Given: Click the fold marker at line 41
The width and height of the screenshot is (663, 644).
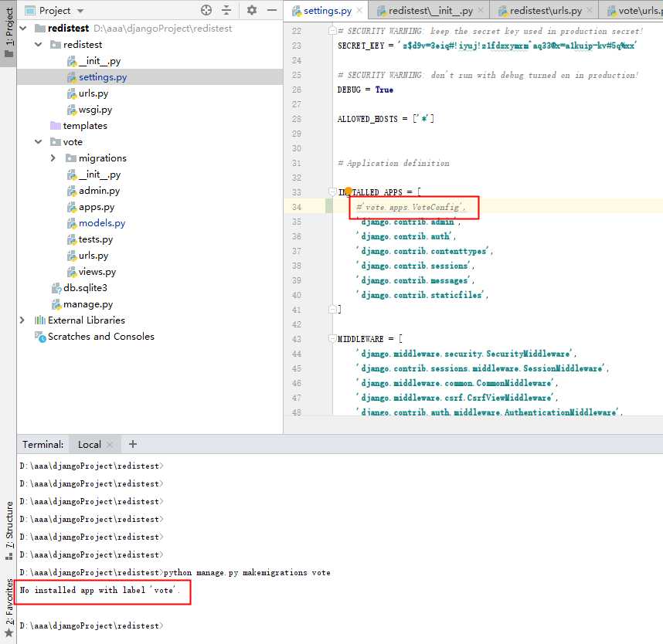Looking at the screenshot, I should point(332,310).
